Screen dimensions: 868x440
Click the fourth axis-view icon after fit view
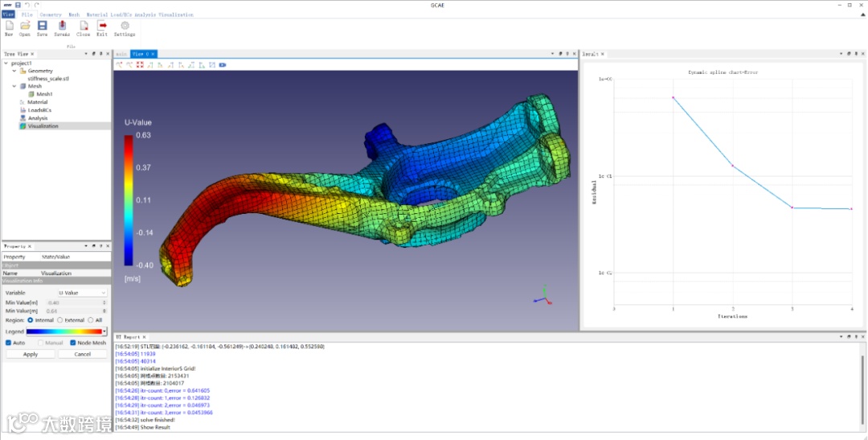pyautogui.click(x=150, y=65)
